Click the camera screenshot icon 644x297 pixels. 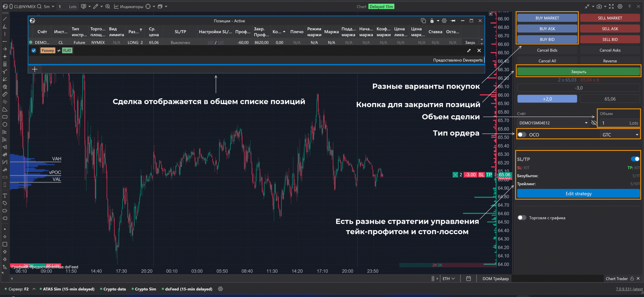(599, 7)
